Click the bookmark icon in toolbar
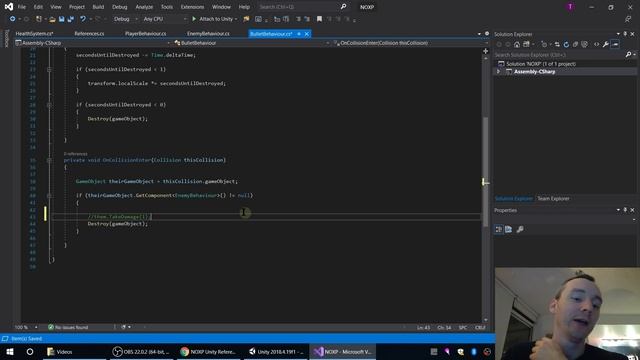This screenshot has width=640, height=360. [x=319, y=19]
